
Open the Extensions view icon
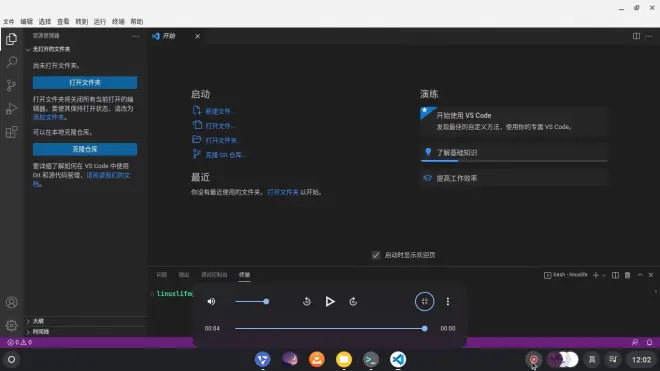[11, 132]
